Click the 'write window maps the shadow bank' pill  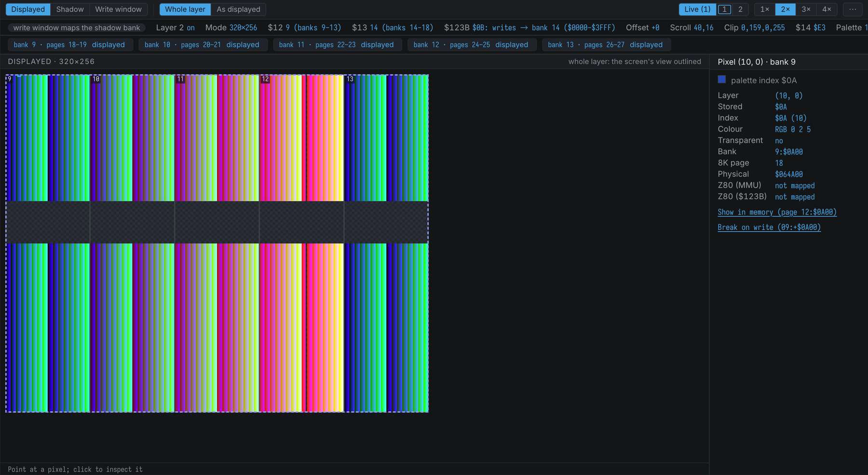point(77,28)
